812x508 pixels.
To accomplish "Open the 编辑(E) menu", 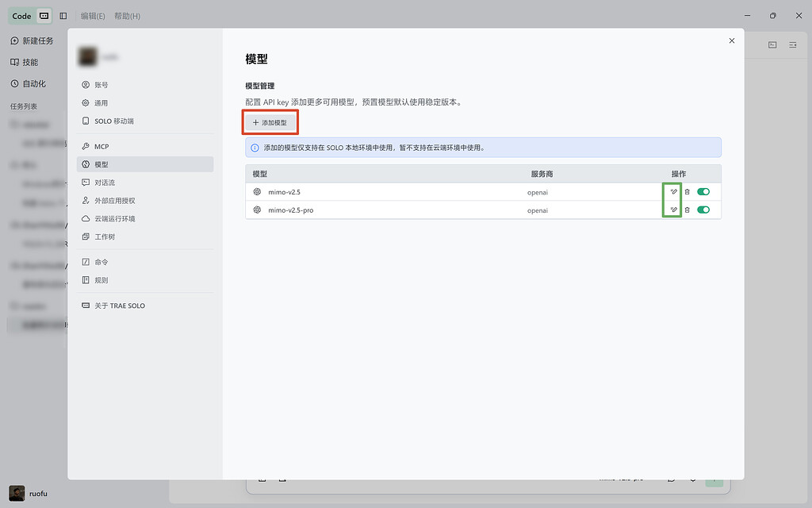I will (x=93, y=16).
